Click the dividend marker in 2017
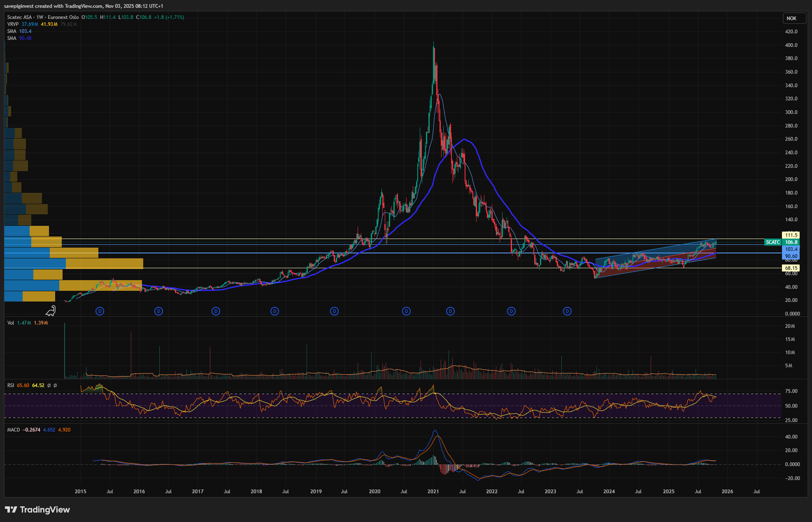This screenshot has height=522, width=812. (216, 311)
